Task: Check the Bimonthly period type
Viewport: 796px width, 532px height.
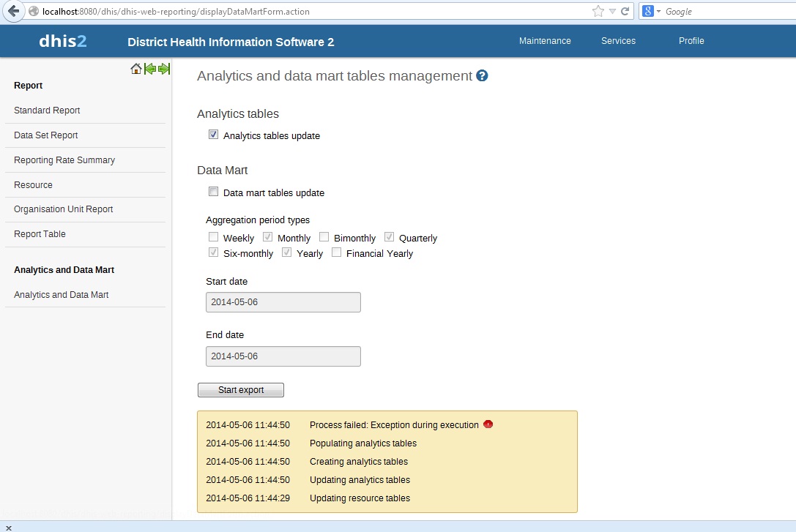Action: (x=324, y=237)
